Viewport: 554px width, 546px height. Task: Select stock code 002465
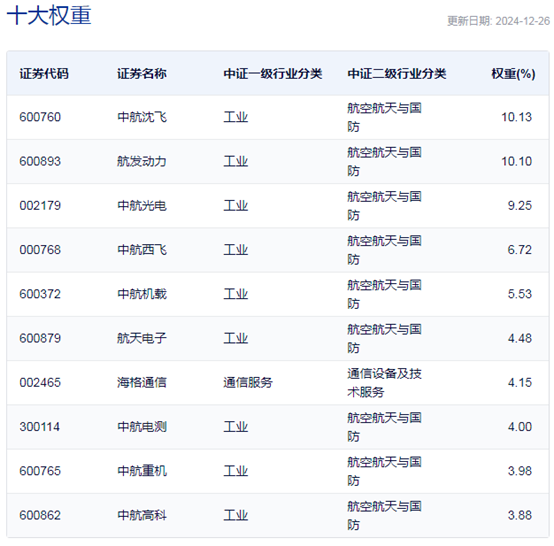(40, 382)
